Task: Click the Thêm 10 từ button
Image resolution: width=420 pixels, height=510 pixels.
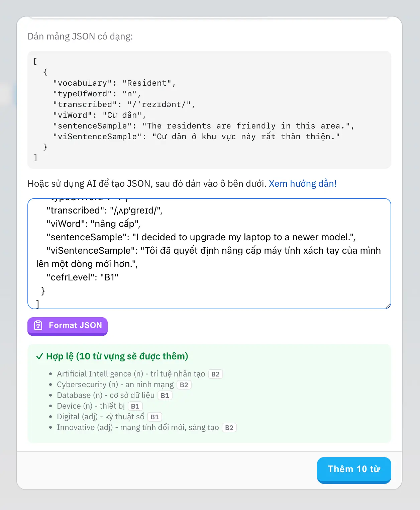Action: [x=354, y=470]
